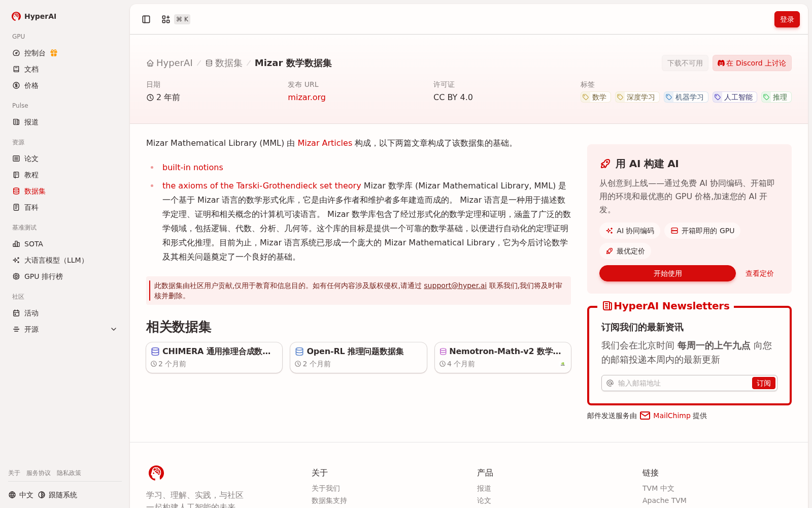This screenshot has height=508, width=812.
Task: Click the globe icon for 中文 language
Action: (x=12, y=495)
